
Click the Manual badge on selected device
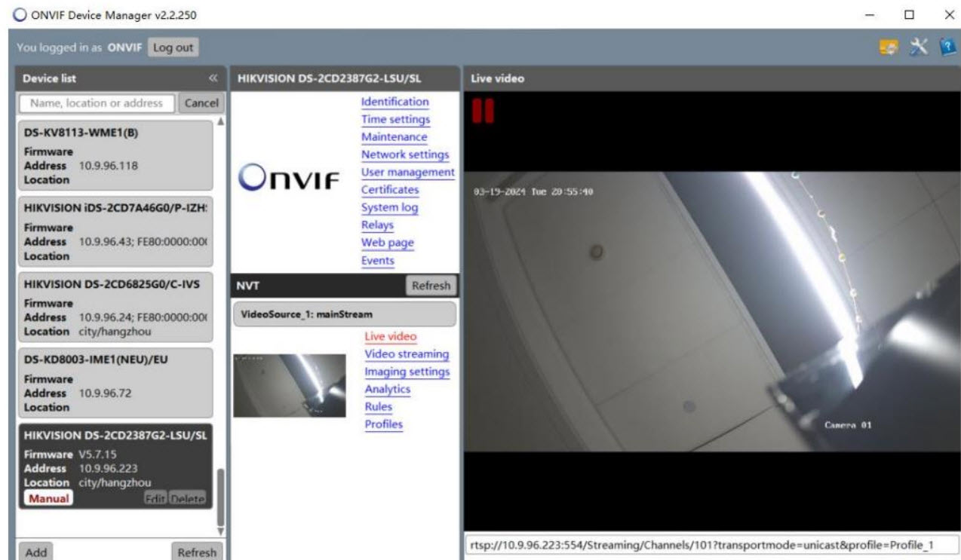(48, 498)
